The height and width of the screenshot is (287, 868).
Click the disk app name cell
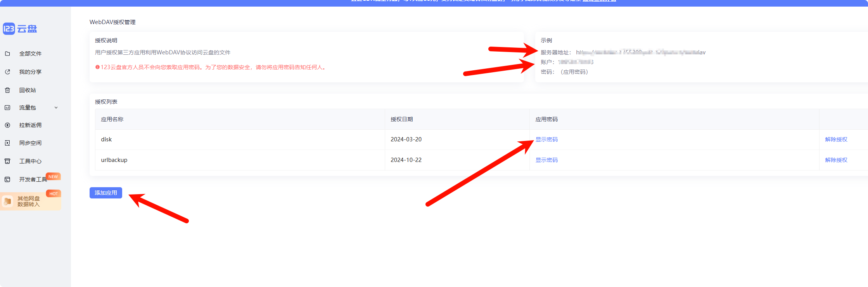[x=240, y=139]
